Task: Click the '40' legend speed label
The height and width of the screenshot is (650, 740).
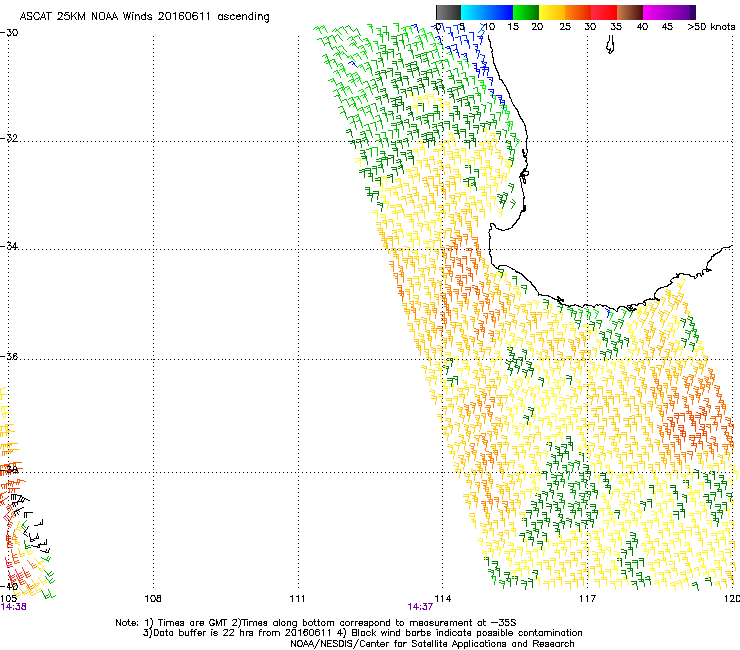Action: pos(642,27)
